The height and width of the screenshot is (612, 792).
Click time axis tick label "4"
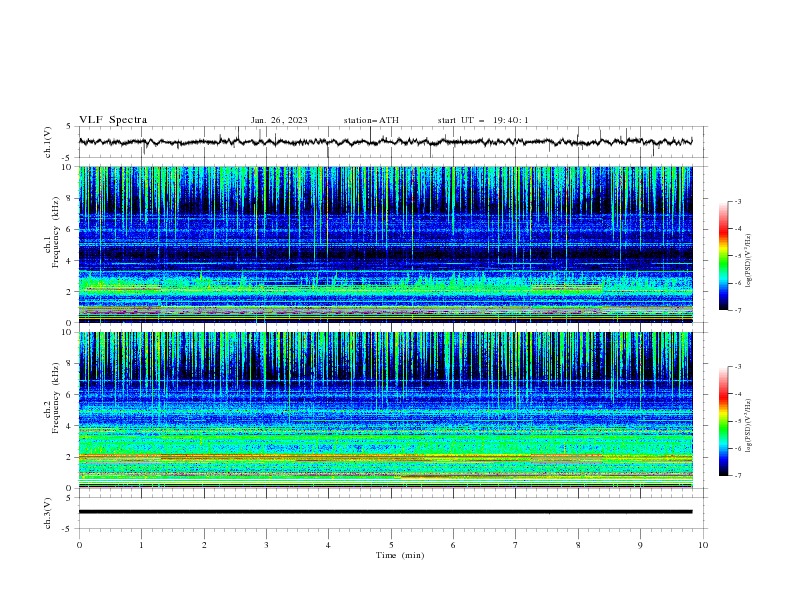(328, 545)
